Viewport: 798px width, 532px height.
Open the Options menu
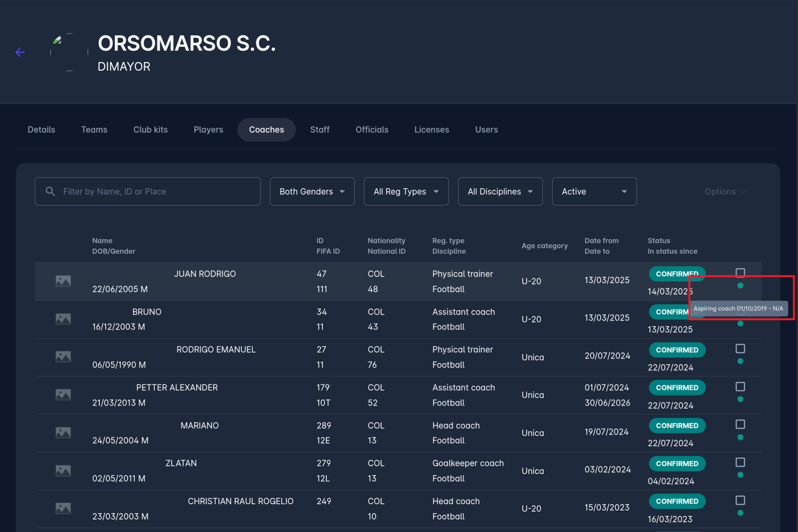(725, 191)
